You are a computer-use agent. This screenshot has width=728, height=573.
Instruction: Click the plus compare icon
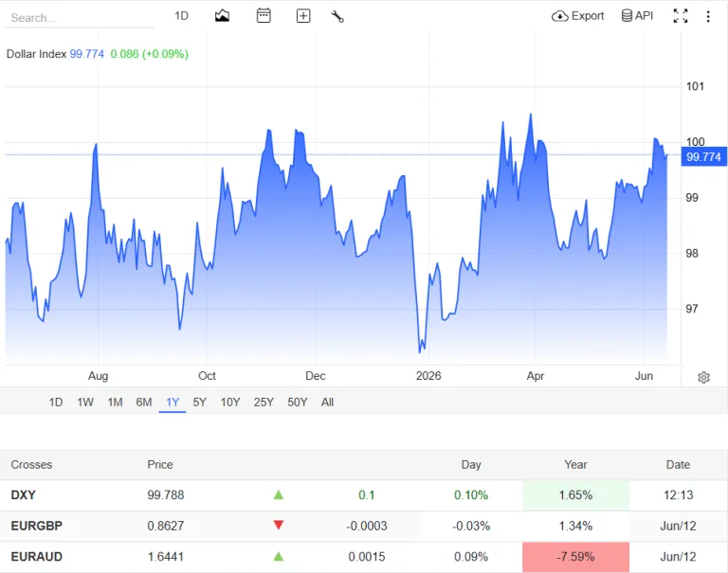pyautogui.click(x=303, y=16)
